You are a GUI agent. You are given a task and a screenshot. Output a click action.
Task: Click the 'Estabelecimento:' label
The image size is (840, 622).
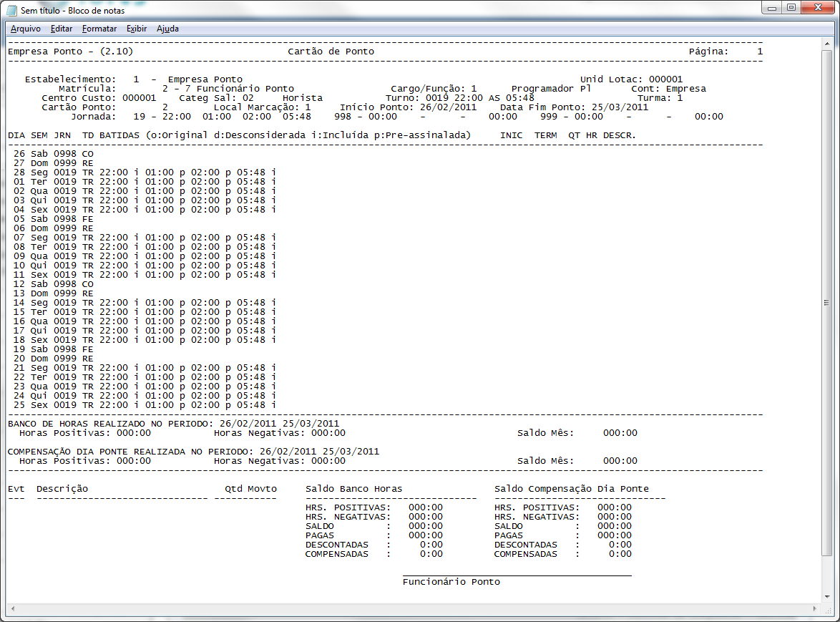[70, 79]
